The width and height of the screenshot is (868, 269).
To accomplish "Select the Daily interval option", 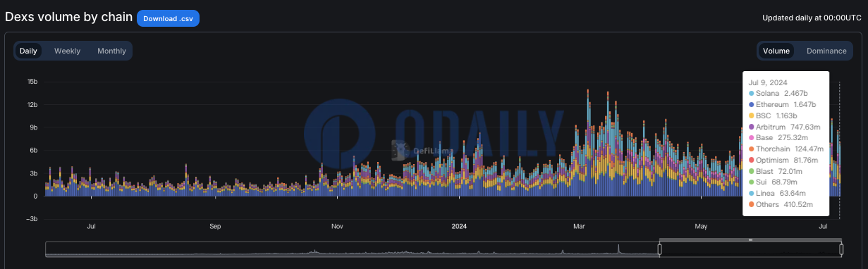I will coord(28,51).
